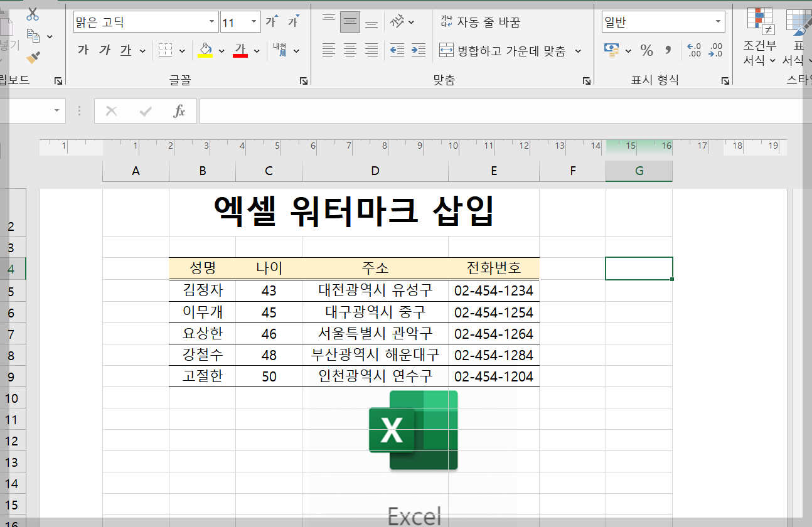
Task: Click the yellow fill color swatch
Action: [205, 56]
